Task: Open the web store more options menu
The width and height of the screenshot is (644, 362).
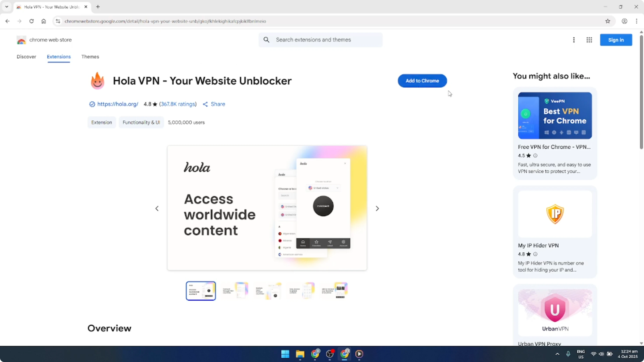Action: [574, 40]
